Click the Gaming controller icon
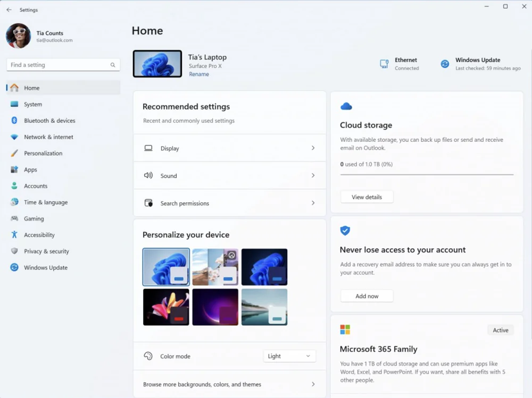This screenshot has height=398, width=532. point(14,218)
